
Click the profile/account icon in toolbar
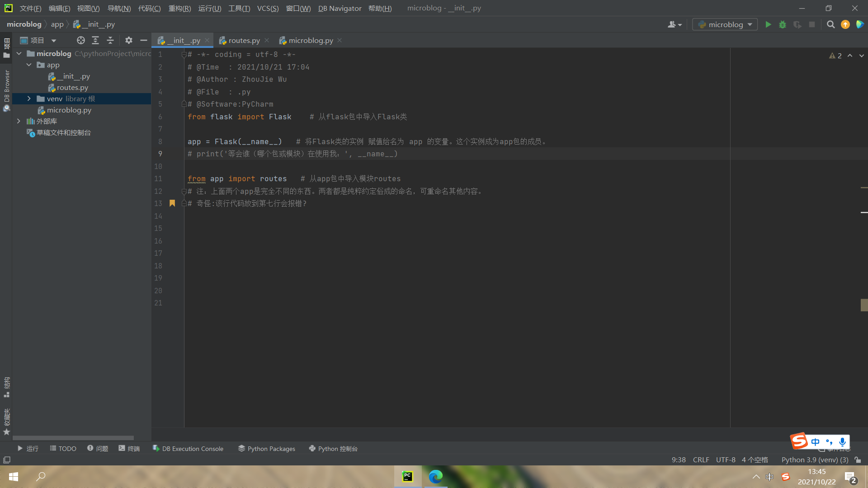(674, 24)
